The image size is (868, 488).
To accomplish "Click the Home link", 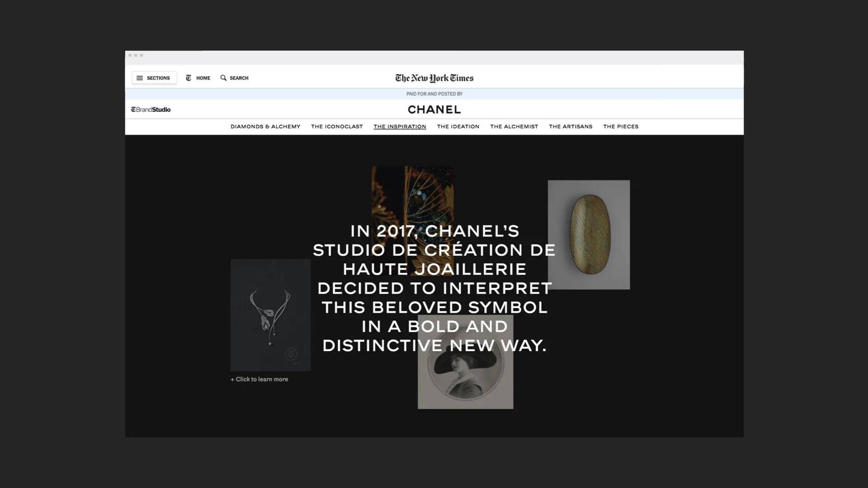I will [x=203, y=78].
